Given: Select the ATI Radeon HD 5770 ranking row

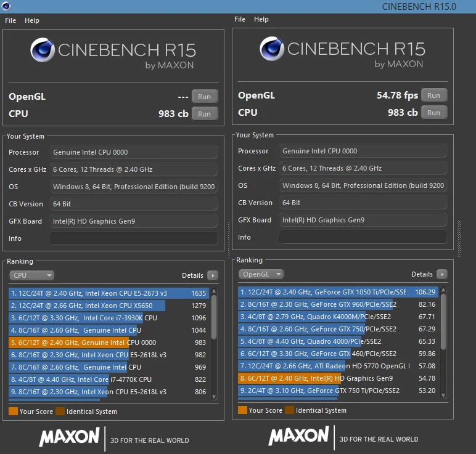Looking at the screenshot, I should [x=338, y=366].
